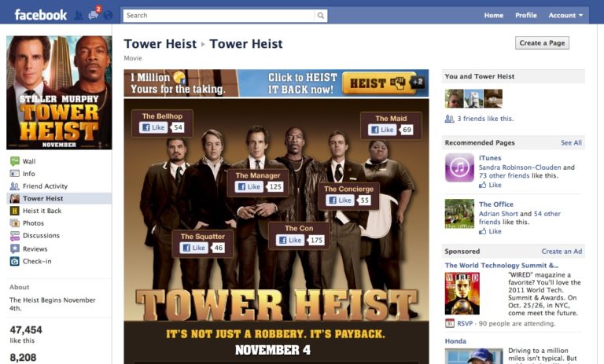The height and width of the screenshot is (364, 604).
Task: Like The Manager character
Action: point(249,187)
